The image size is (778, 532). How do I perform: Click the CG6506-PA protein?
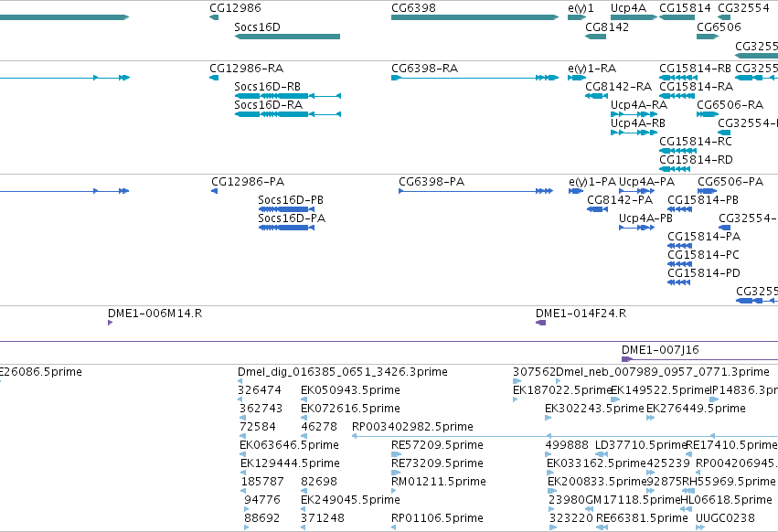pos(707,191)
